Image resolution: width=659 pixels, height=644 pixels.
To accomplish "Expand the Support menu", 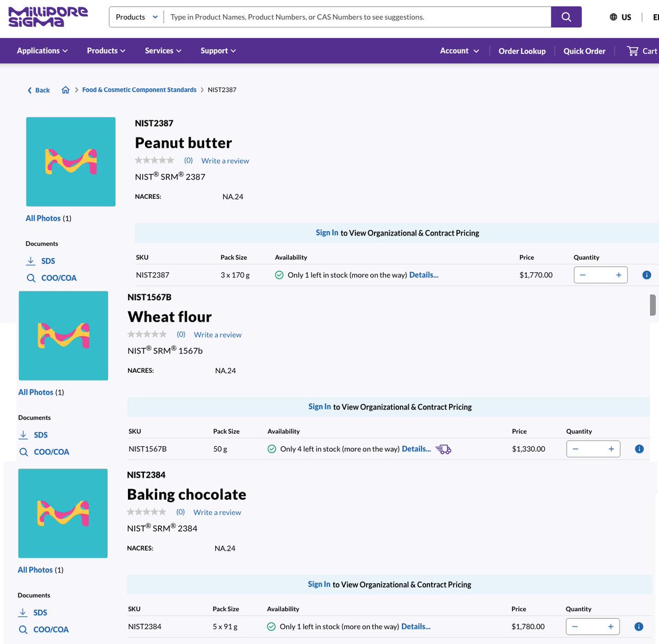I will click(218, 51).
